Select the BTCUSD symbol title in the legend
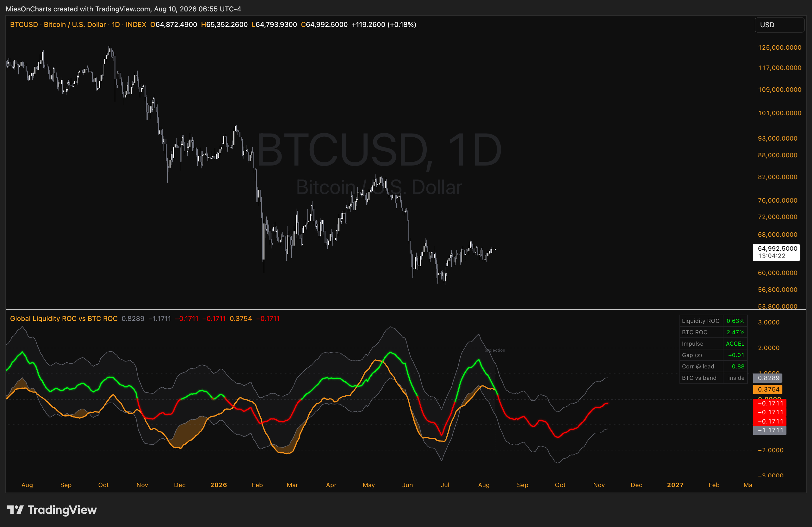 78,25
